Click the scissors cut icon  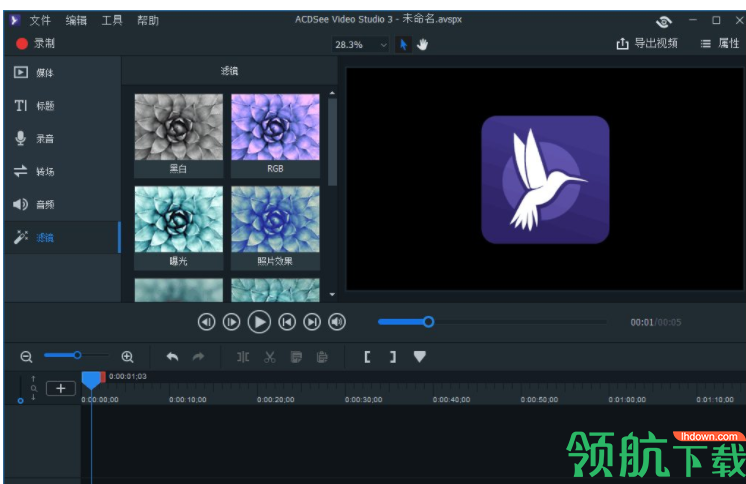270,356
